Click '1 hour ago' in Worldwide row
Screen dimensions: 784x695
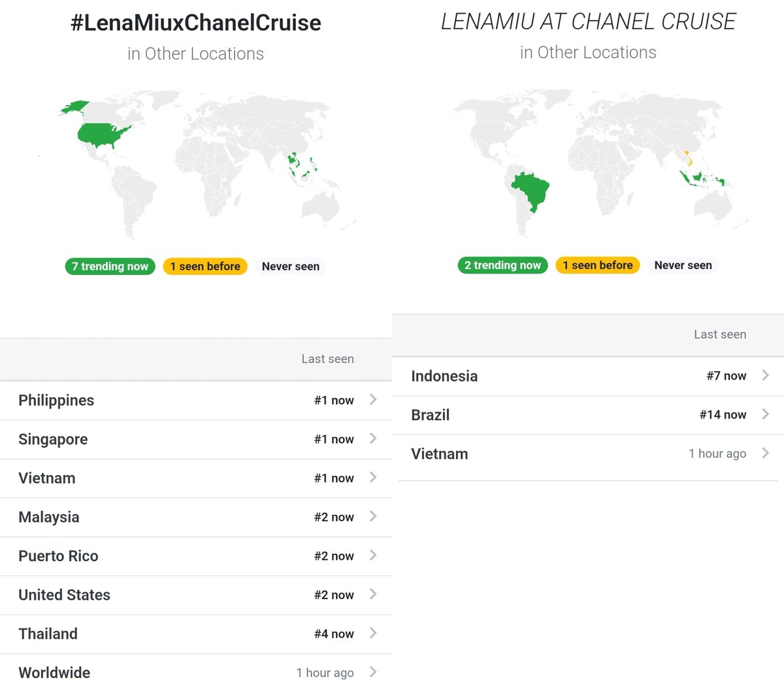(325, 673)
